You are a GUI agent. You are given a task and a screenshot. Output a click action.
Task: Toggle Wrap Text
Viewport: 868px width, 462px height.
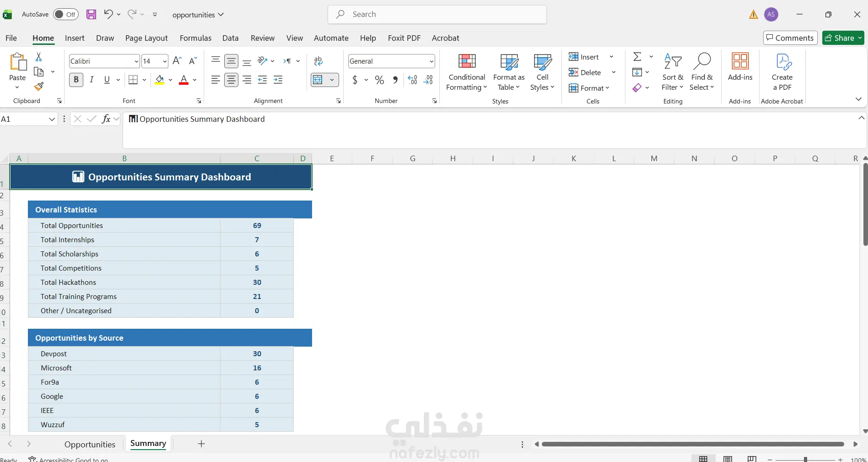click(318, 61)
